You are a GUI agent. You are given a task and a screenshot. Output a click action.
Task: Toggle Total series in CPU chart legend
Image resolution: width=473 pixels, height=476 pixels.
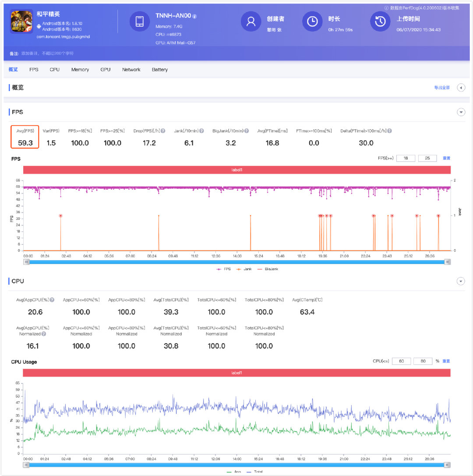point(254,472)
